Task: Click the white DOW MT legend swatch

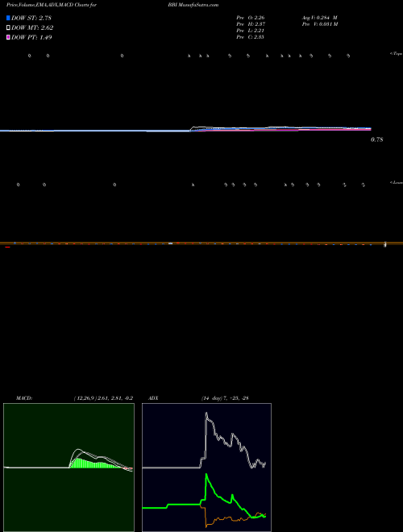Action: click(8, 28)
